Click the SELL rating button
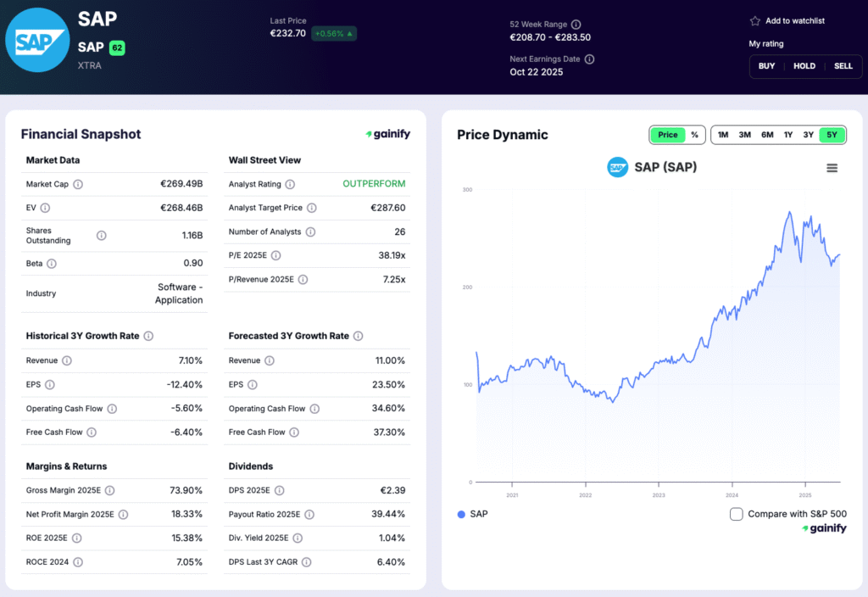Viewport: 868px width, 597px height. [x=843, y=65]
